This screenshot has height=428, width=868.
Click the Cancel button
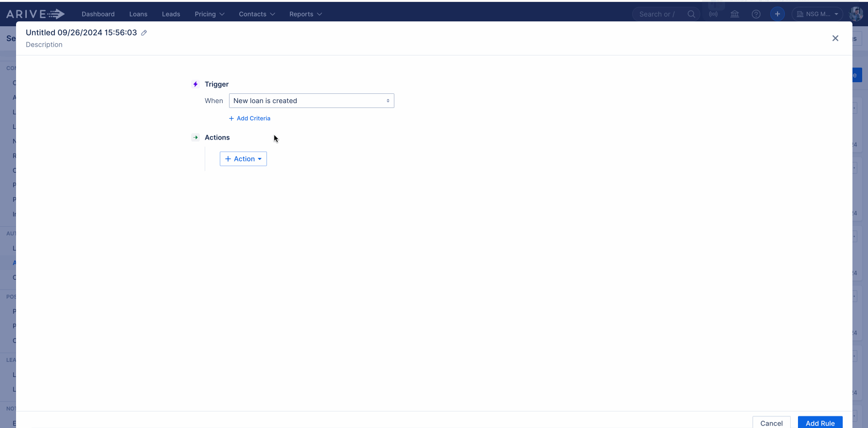point(771,423)
